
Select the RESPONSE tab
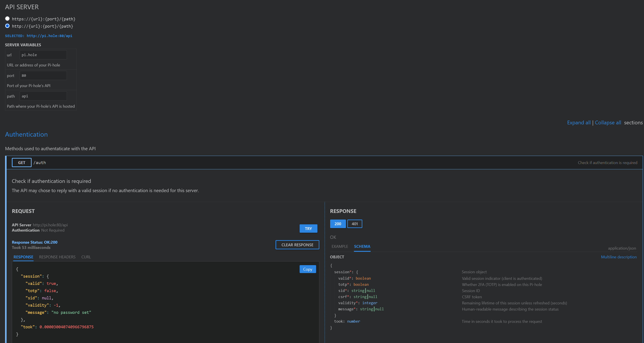click(23, 257)
